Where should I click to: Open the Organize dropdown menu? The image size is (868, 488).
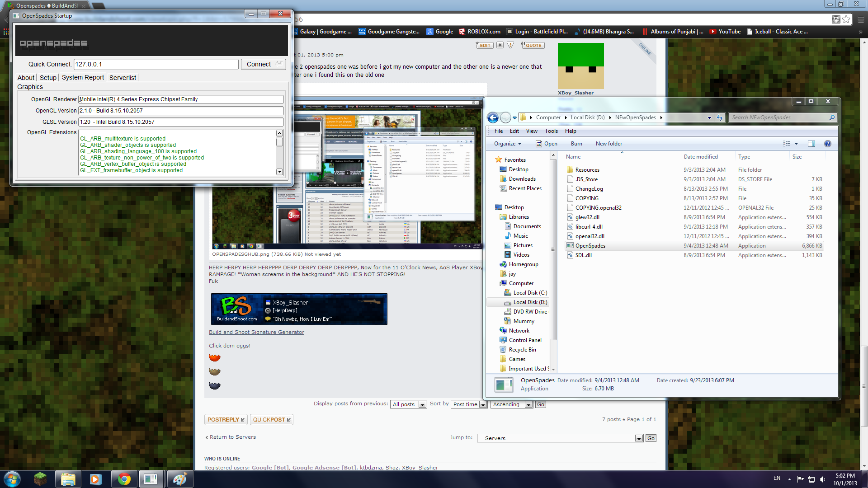507,144
